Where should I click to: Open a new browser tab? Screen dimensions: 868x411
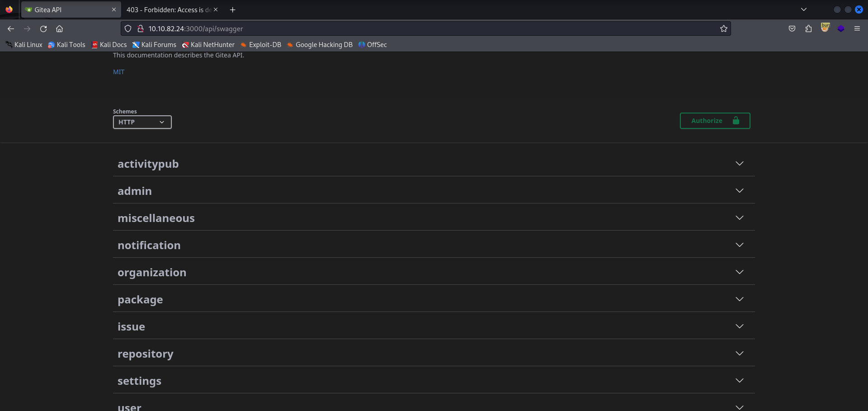(x=232, y=9)
